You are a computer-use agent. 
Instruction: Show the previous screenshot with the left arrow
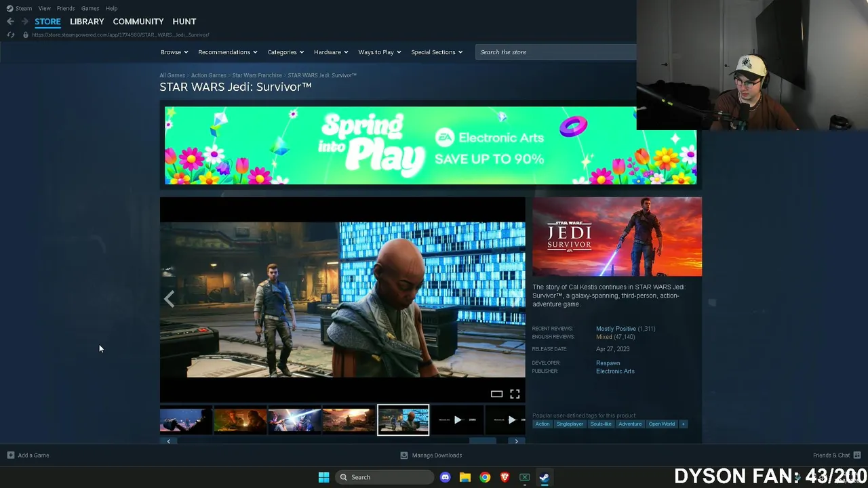pos(169,300)
